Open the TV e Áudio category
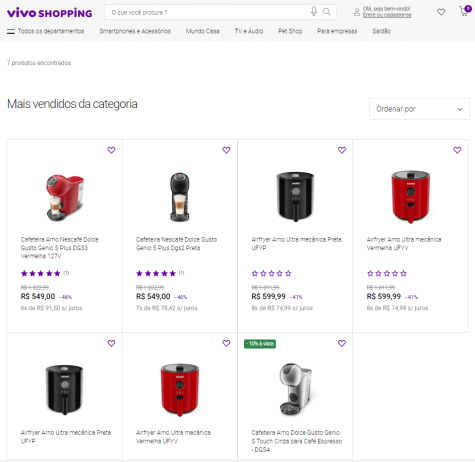 point(249,31)
